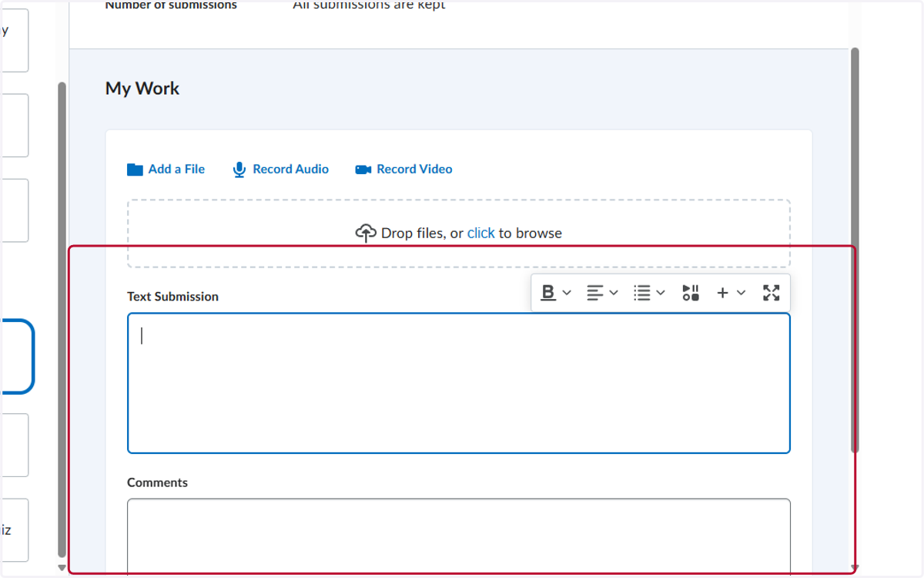Click the Text Submission label
The image size is (924, 578).
pos(172,297)
